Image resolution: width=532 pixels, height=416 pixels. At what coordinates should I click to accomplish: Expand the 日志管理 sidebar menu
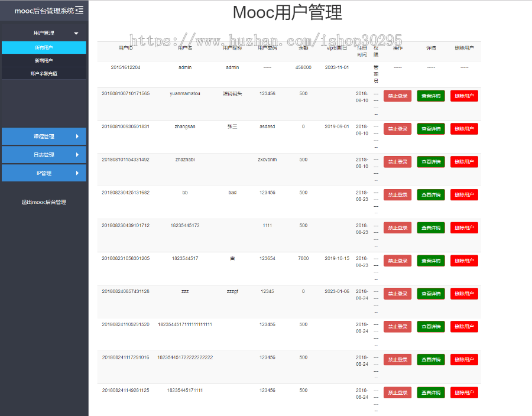click(x=44, y=155)
